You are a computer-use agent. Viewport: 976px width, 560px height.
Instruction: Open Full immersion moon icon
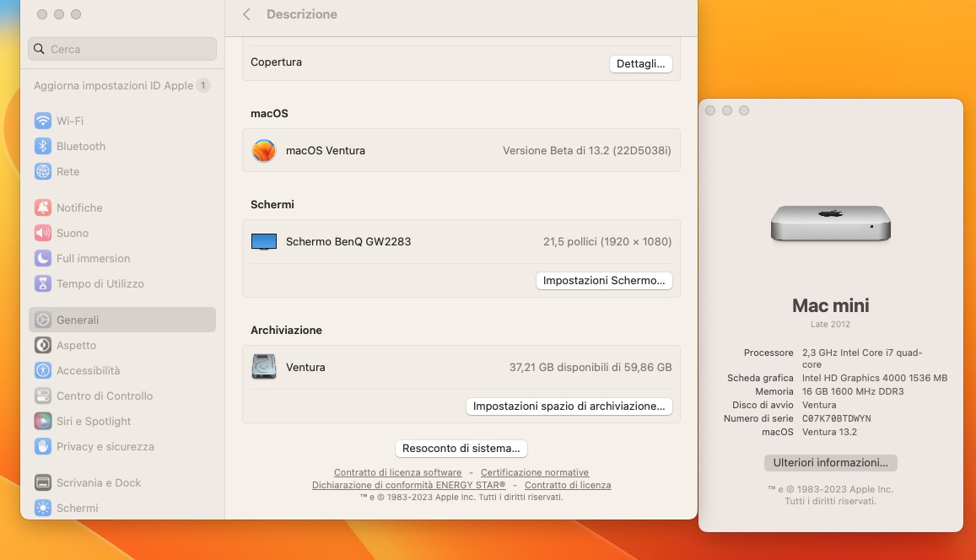coord(43,258)
